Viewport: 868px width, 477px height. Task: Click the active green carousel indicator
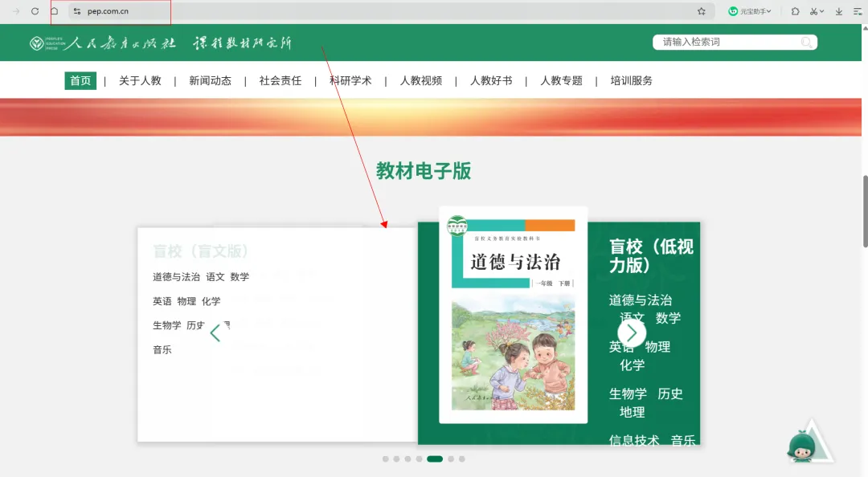[435, 459]
